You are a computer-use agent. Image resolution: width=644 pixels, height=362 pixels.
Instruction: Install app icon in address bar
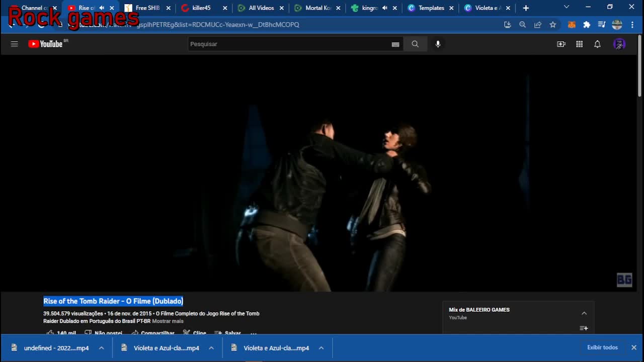[507, 25]
